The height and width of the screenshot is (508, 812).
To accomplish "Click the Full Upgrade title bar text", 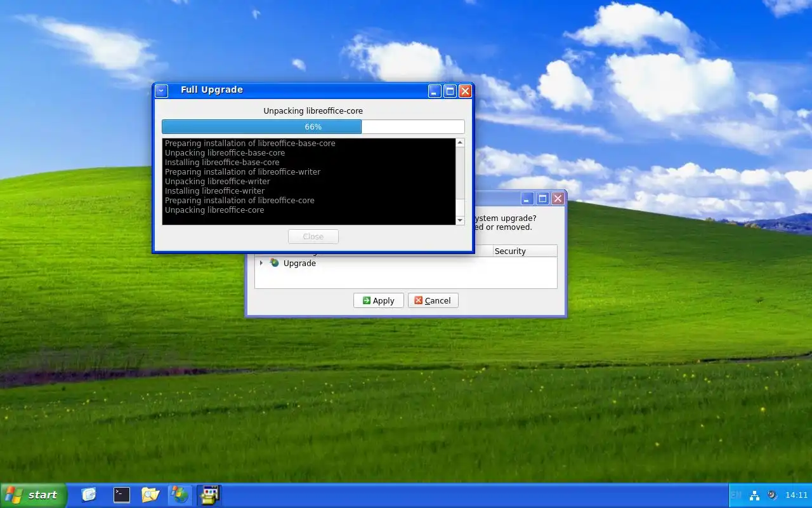I will point(212,90).
